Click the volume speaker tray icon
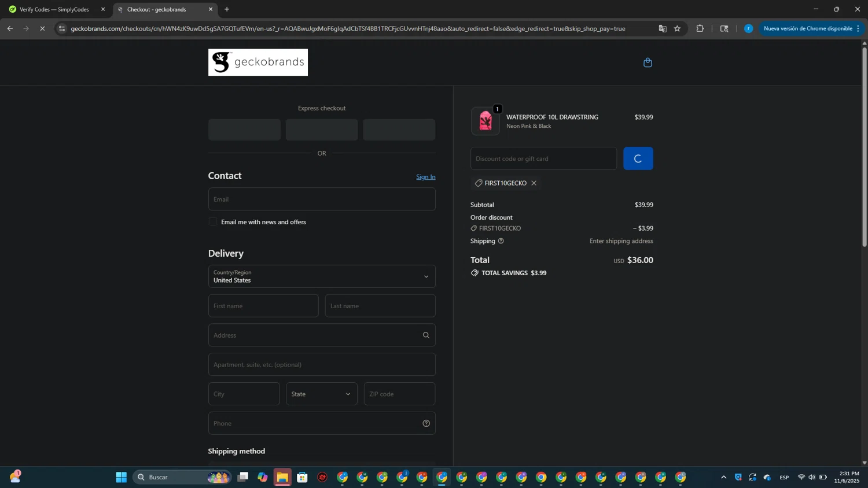868x488 pixels. pyautogui.click(x=812, y=477)
